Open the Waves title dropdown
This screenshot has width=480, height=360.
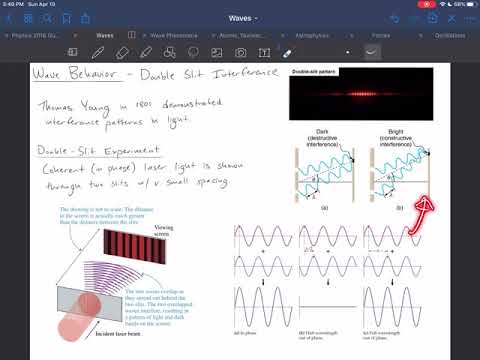point(243,19)
